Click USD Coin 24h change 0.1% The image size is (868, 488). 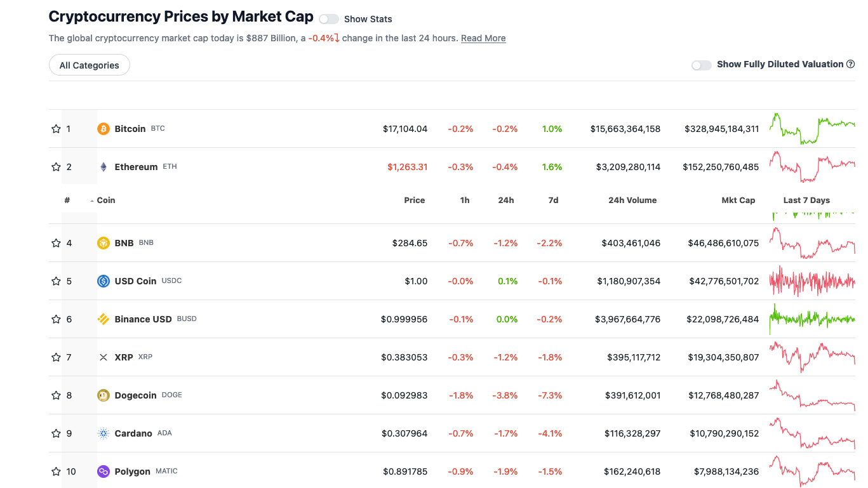pos(507,281)
